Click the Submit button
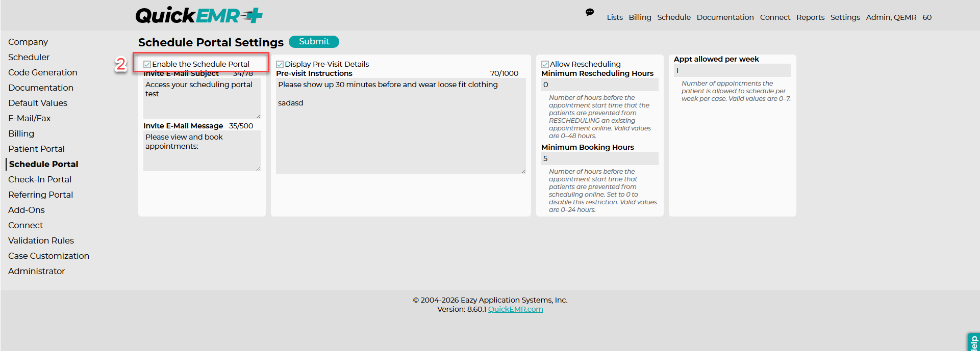 point(314,42)
